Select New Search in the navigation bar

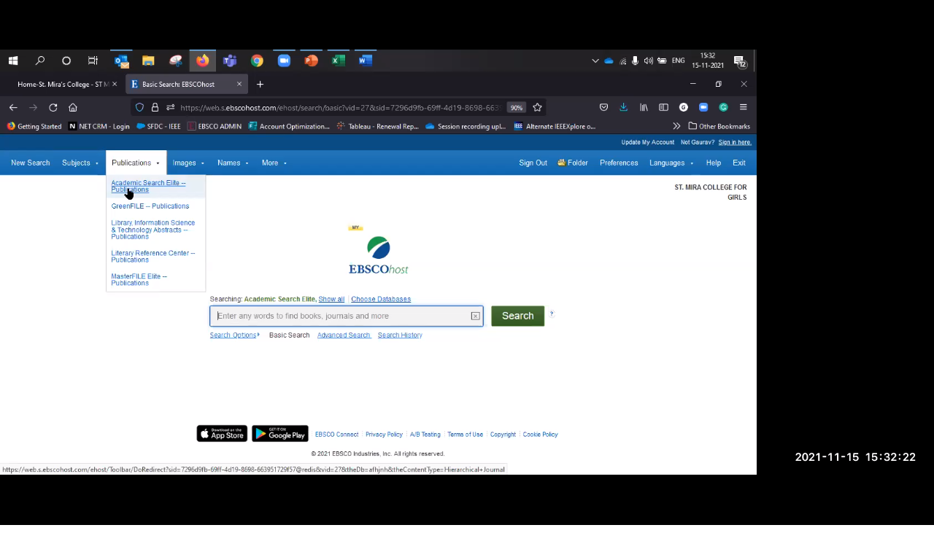pos(30,163)
